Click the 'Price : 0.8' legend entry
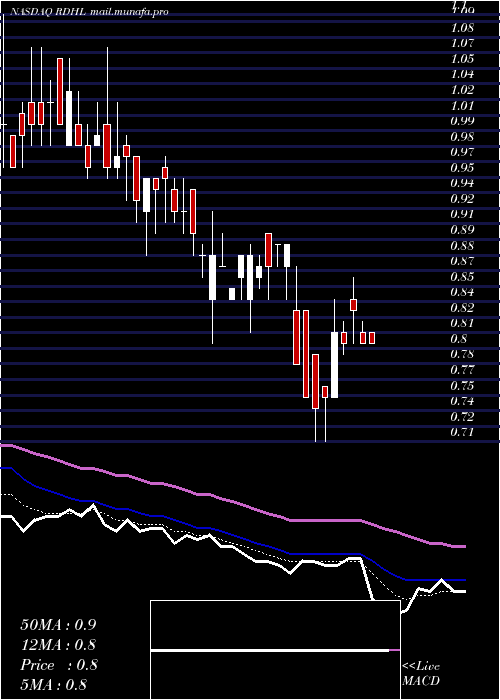This screenshot has height=700, width=500. coord(59,665)
